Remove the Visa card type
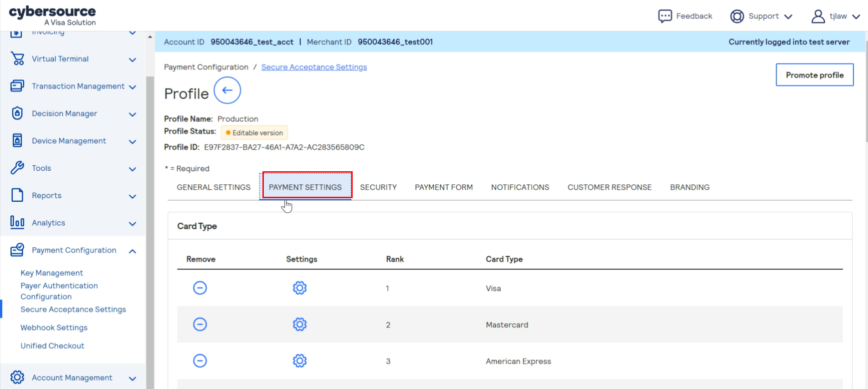868x389 pixels. click(200, 288)
